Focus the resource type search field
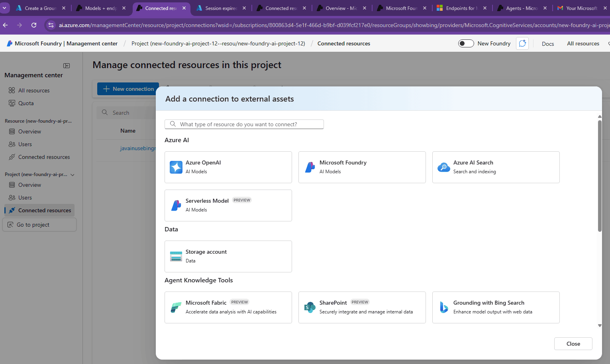 (244, 124)
